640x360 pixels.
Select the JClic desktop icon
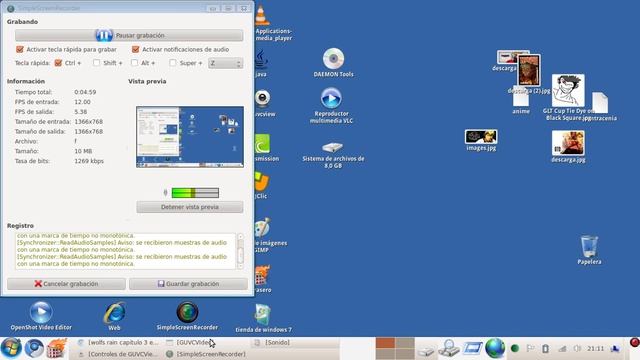tap(262, 182)
